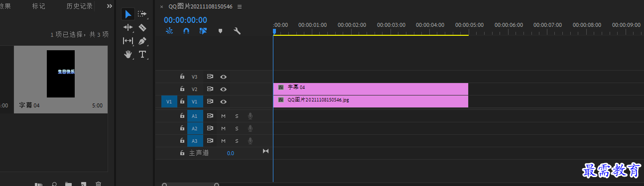Enable voice-over record on A2
Screen dimensions: 644x186
point(251,128)
